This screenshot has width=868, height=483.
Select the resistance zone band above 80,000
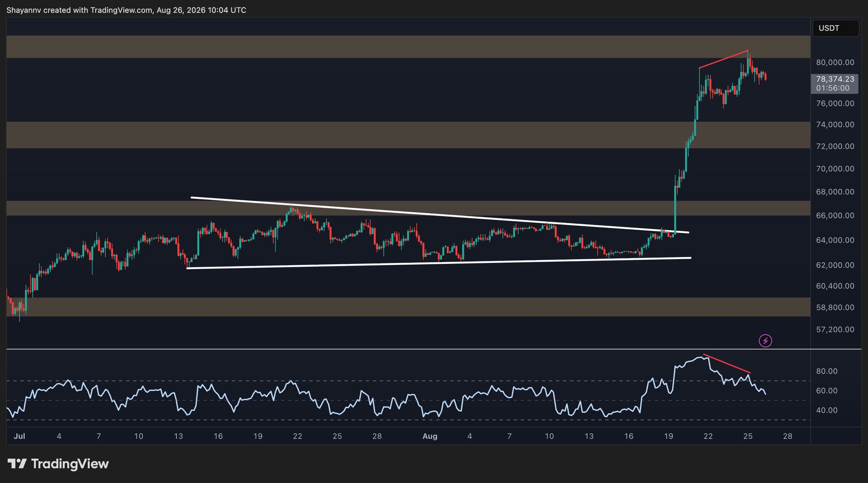click(x=408, y=47)
